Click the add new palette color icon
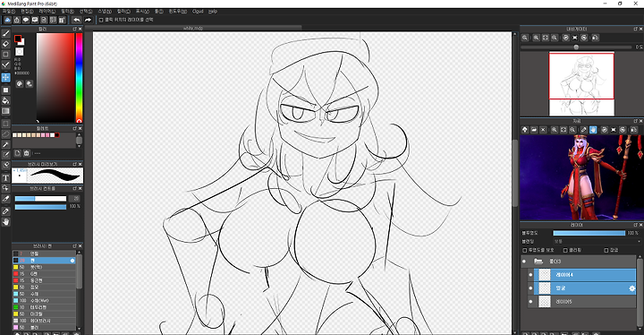 [18, 153]
